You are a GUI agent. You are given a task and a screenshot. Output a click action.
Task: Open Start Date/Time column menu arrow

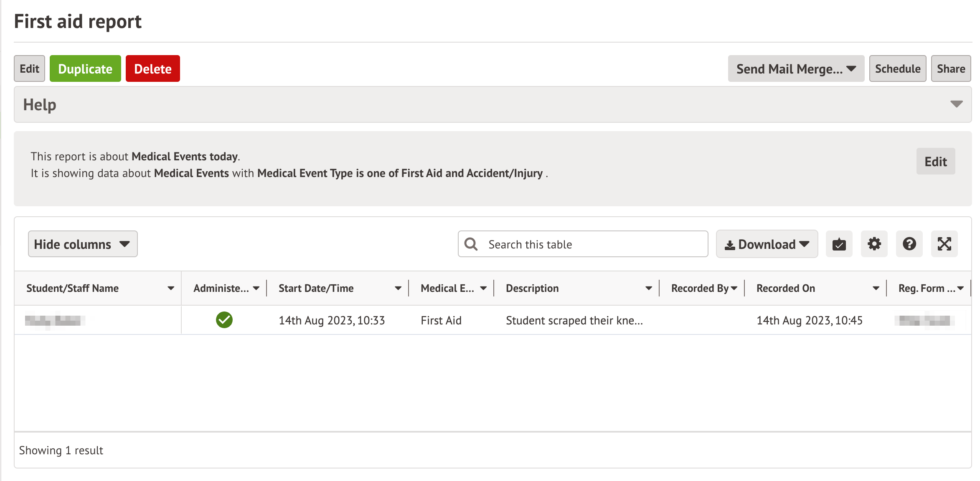click(398, 288)
